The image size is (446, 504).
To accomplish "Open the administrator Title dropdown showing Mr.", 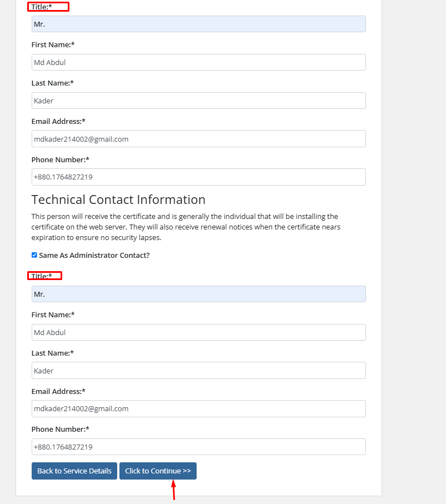I will point(198,24).
